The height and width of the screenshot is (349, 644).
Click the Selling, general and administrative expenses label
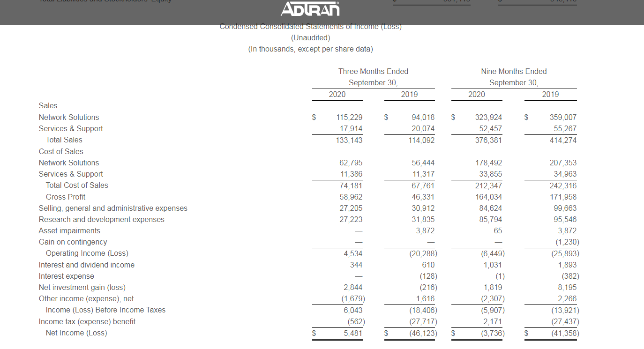point(113,208)
